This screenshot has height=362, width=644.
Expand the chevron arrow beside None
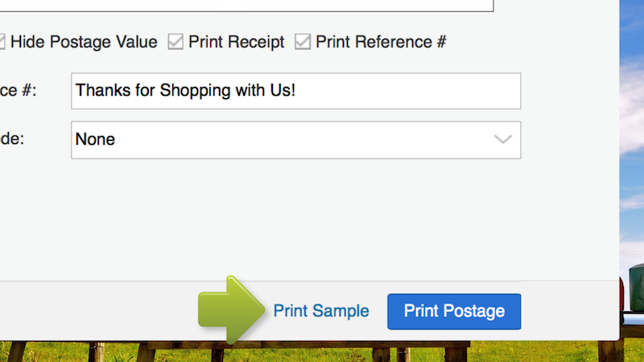point(503,140)
